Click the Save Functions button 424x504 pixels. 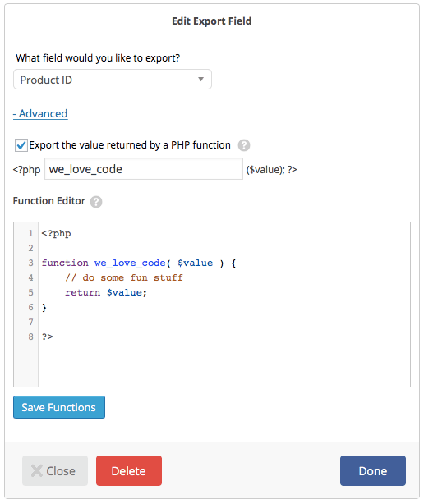click(x=59, y=407)
